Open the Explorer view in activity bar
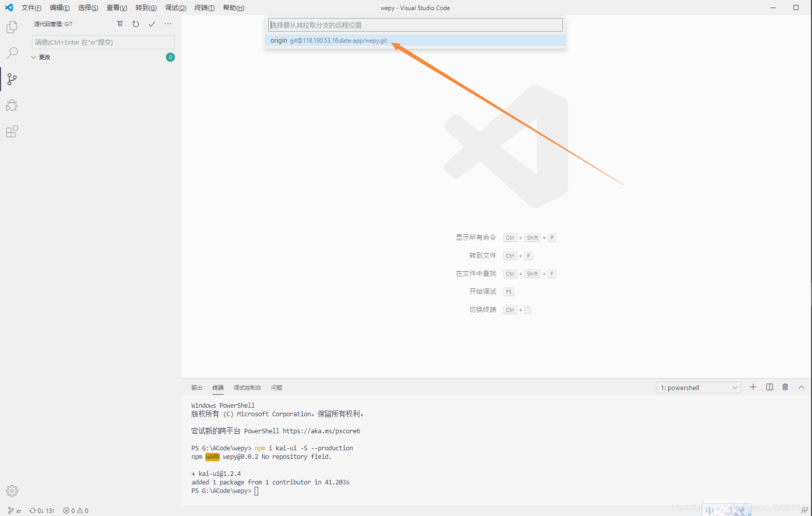 click(x=12, y=27)
